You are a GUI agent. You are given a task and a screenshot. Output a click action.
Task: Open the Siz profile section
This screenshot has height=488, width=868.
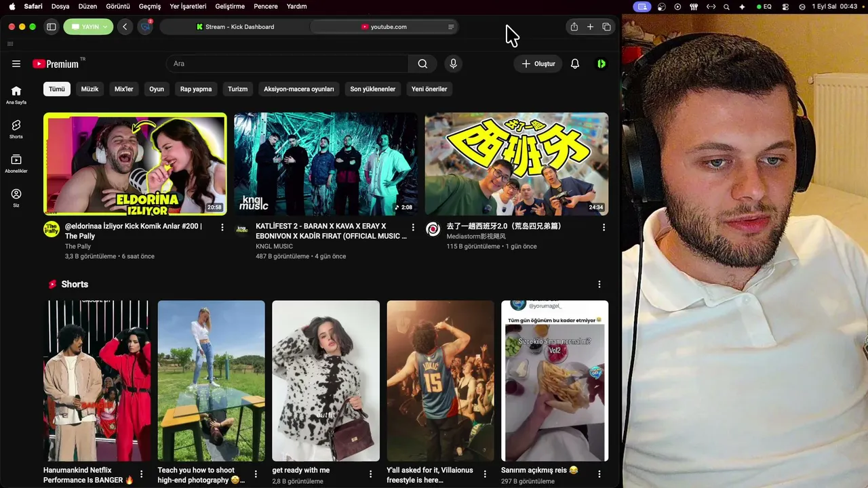coord(16,198)
